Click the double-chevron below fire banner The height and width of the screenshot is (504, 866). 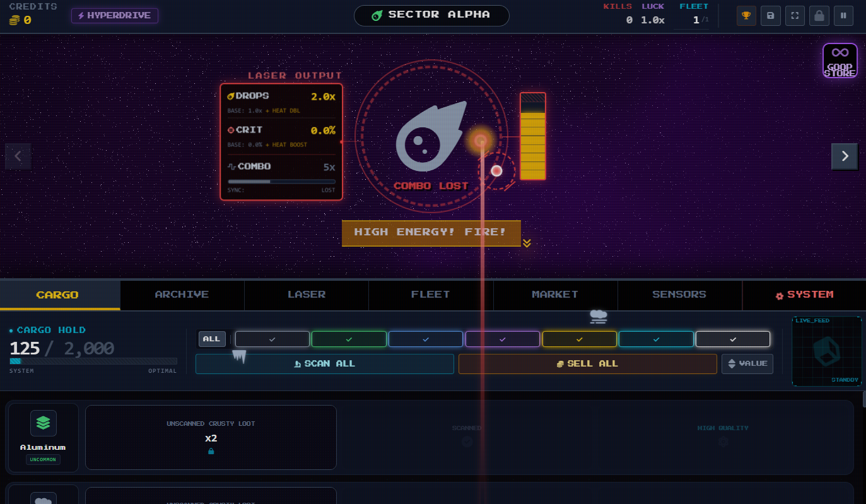coord(527,243)
